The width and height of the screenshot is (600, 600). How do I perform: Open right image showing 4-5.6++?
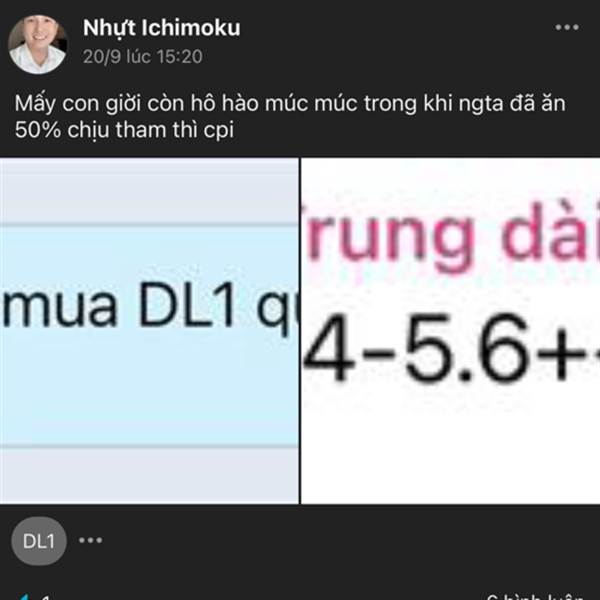pyautogui.click(x=450, y=331)
